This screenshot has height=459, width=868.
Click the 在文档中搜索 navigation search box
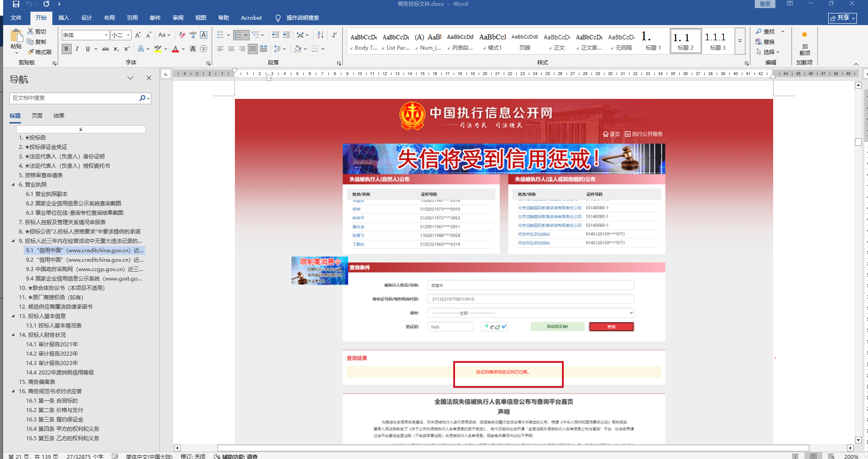(x=74, y=98)
